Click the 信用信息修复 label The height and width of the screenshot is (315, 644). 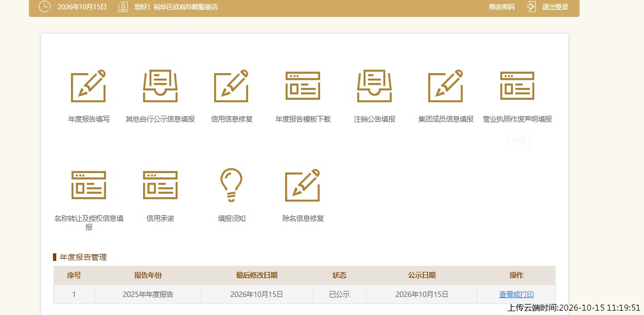tap(232, 119)
